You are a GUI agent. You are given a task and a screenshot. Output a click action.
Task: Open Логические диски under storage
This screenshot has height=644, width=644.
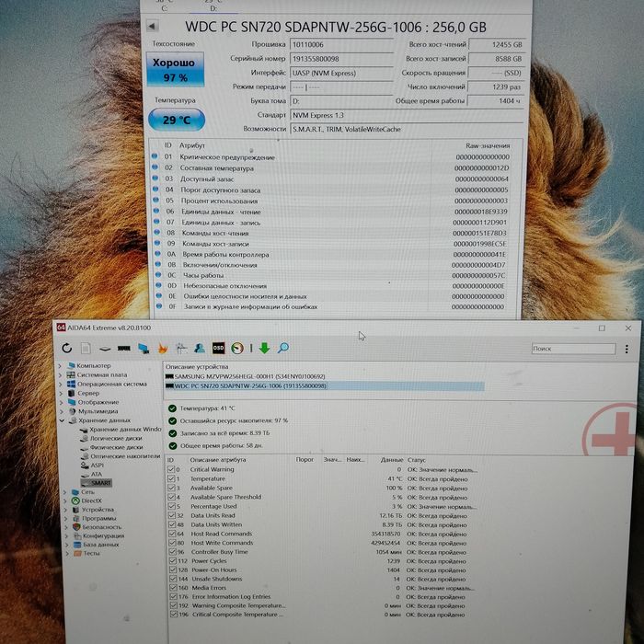[x=116, y=438]
